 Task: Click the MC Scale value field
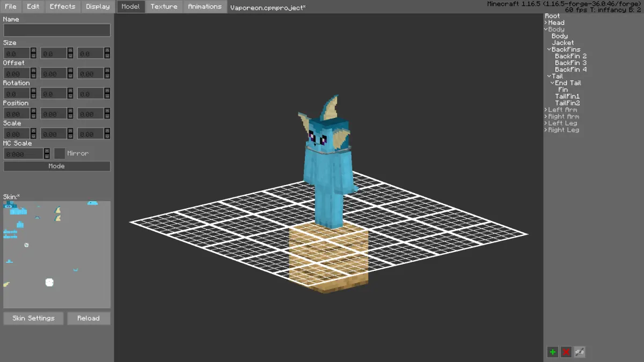coord(24,153)
